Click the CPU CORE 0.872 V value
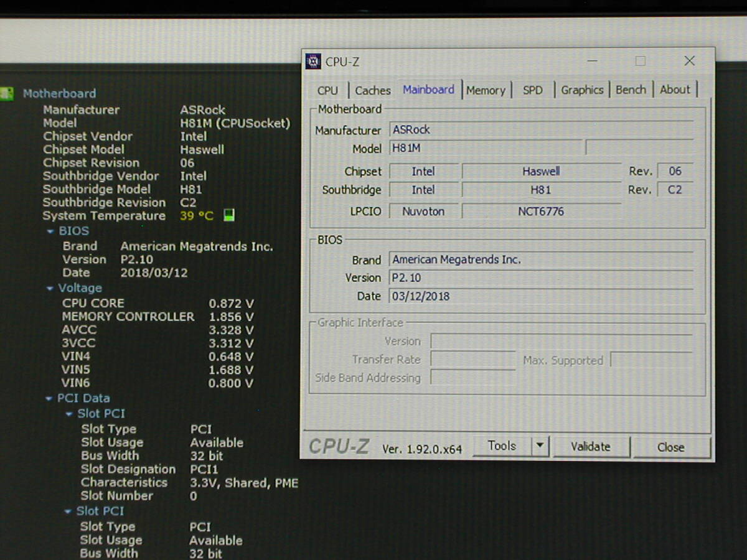This screenshot has width=747, height=560. tap(231, 304)
